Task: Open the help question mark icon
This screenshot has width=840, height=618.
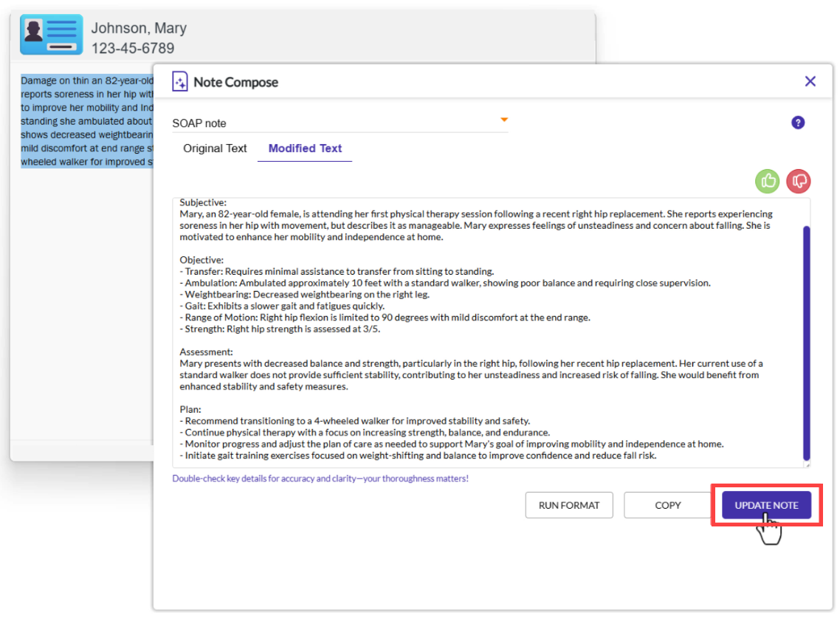Action: pyautogui.click(x=798, y=123)
